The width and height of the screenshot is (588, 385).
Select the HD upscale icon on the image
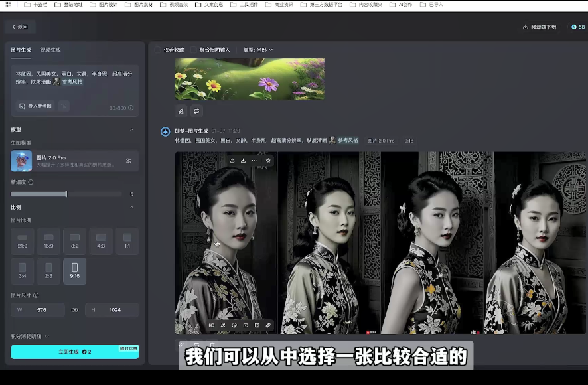point(212,326)
